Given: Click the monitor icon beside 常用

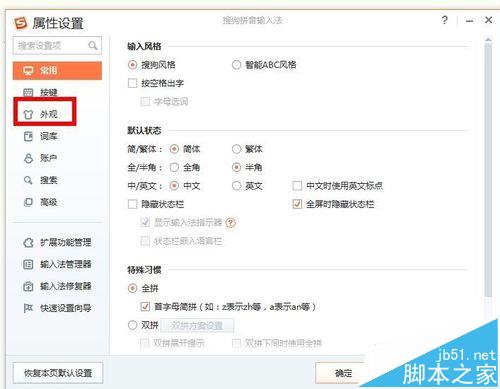Looking at the screenshot, I should [x=28, y=70].
